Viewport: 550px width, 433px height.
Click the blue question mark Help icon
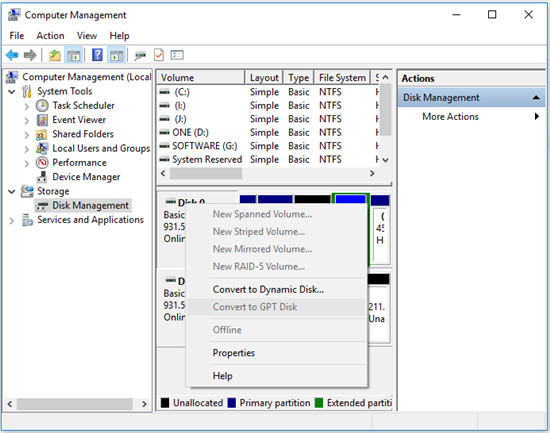[97, 55]
